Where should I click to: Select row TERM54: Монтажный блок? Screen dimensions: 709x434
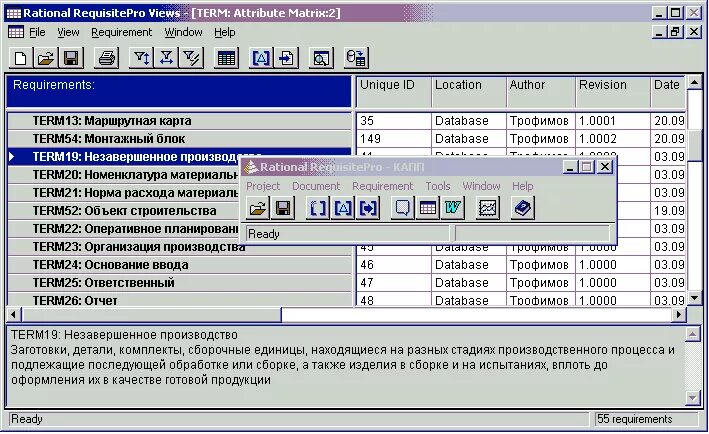point(180,139)
